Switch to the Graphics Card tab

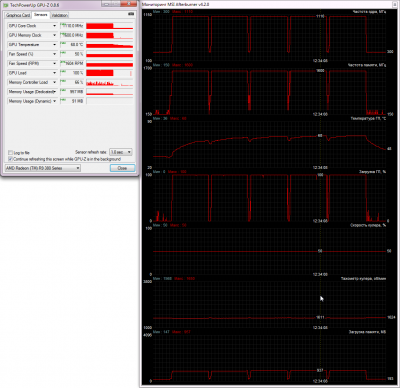click(x=18, y=15)
